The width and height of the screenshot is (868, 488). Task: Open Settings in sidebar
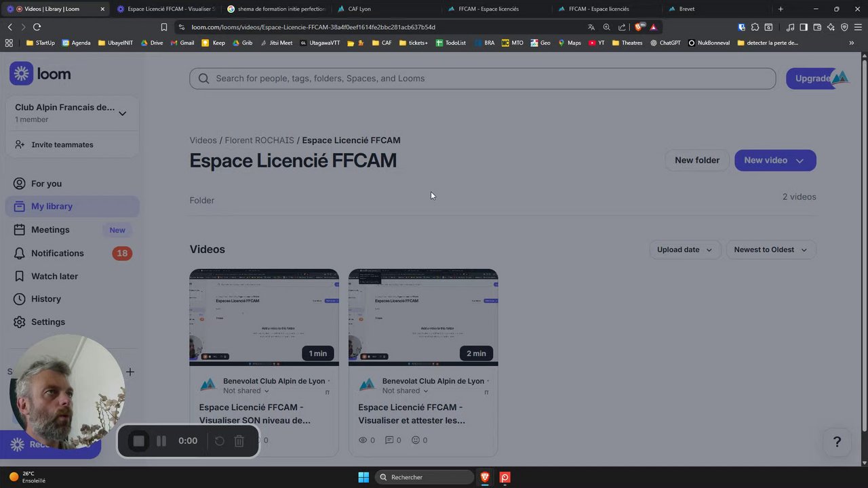tap(72, 322)
